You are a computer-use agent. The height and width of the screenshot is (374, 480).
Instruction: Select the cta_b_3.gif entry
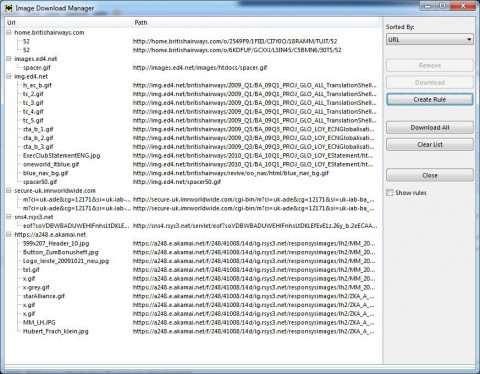click(38, 147)
